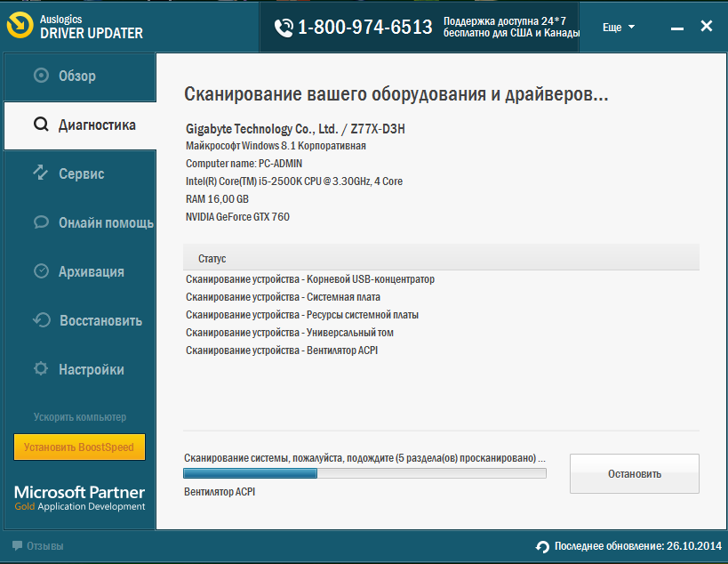
Task: Click the Microsoft Partner badge
Action: (x=79, y=498)
